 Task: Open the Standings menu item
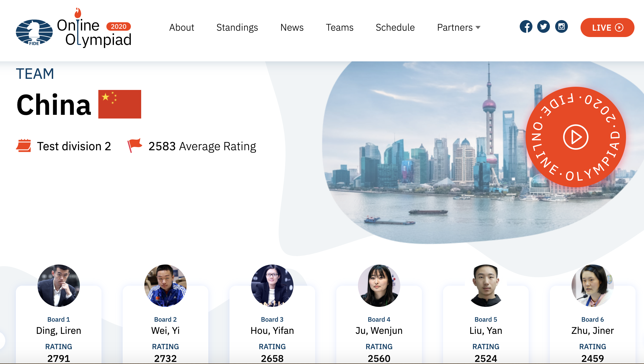[237, 28]
